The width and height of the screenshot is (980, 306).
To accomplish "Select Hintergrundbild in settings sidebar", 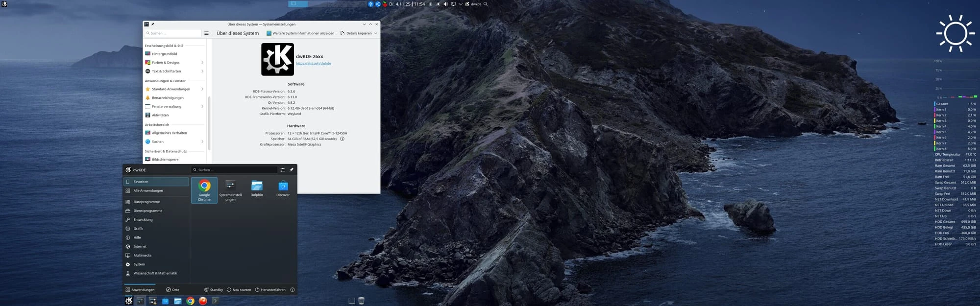I will coord(174,54).
